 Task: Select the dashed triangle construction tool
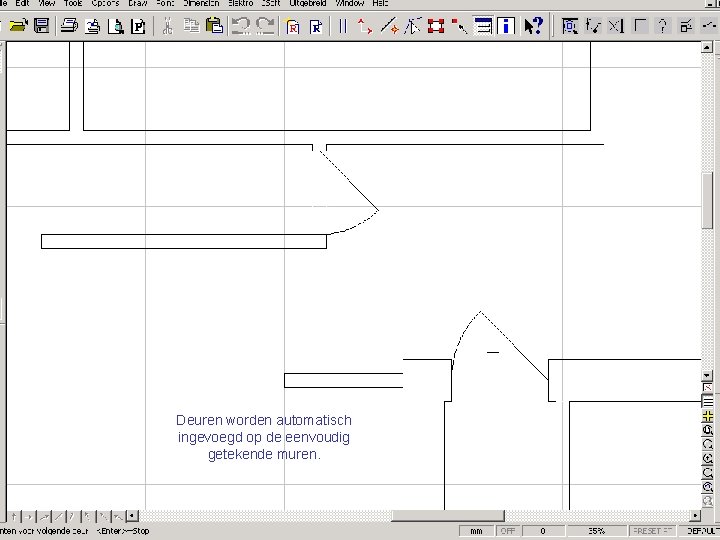click(x=413, y=25)
